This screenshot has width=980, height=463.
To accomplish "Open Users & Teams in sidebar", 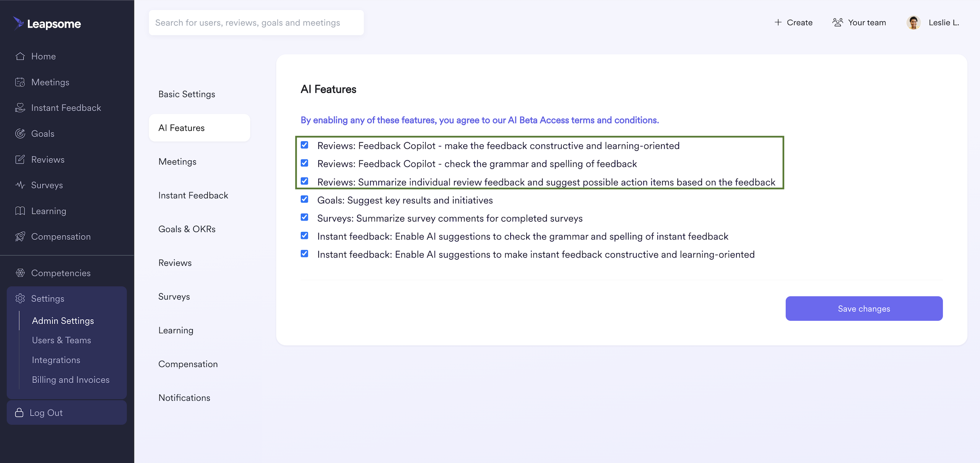I will (x=61, y=340).
